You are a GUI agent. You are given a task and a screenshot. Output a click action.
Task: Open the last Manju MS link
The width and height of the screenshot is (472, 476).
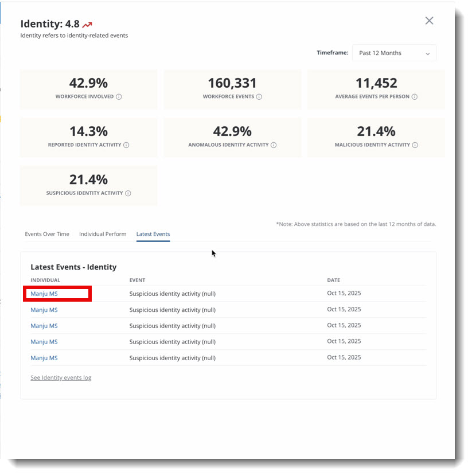click(44, 358)
